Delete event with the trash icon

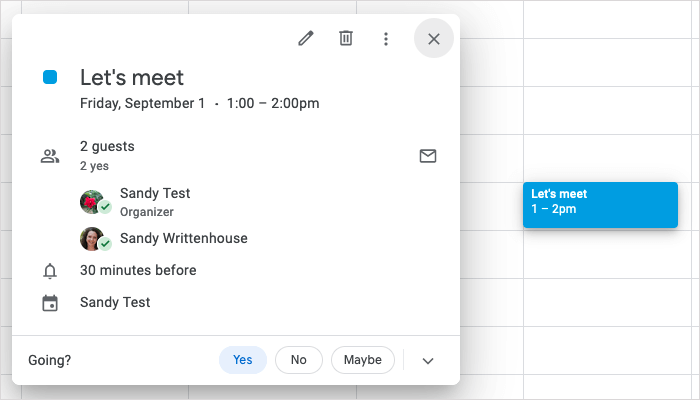[x=346, y=38]
